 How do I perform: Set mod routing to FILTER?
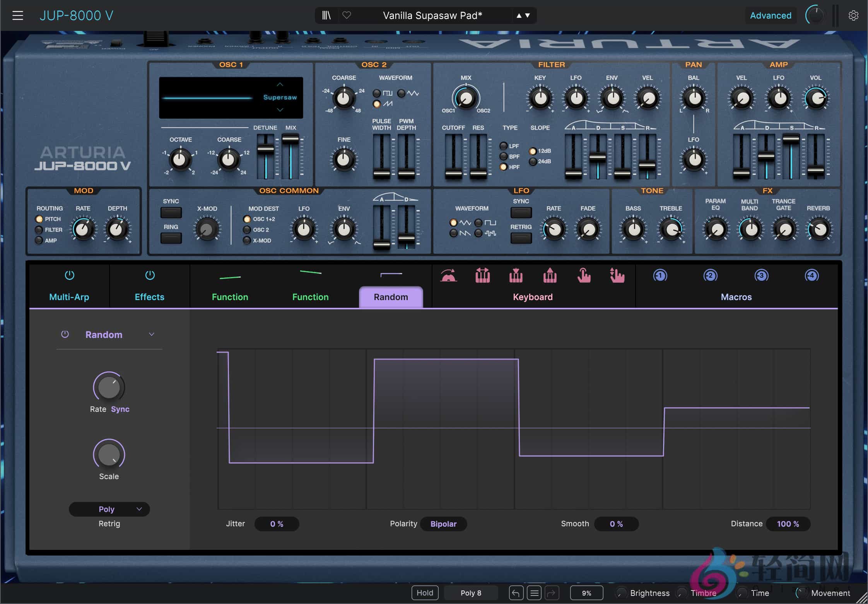[39, 229]
